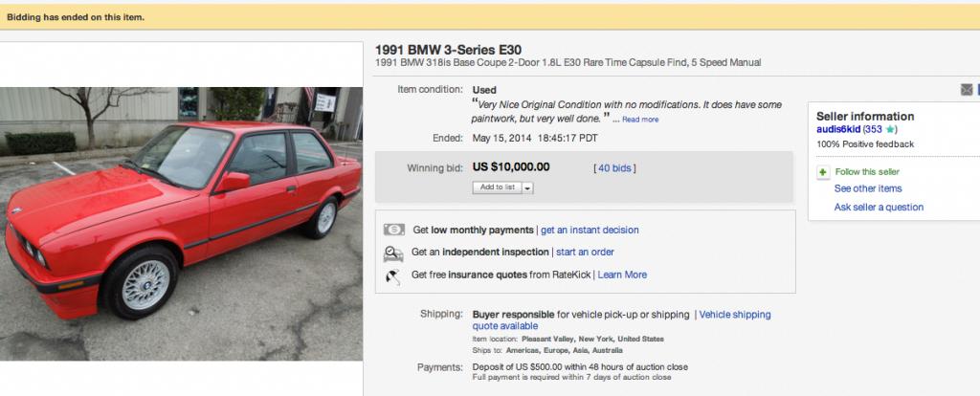Click seller feedback score 353
The width and height of the screenshot is (980, 396).
873,129
